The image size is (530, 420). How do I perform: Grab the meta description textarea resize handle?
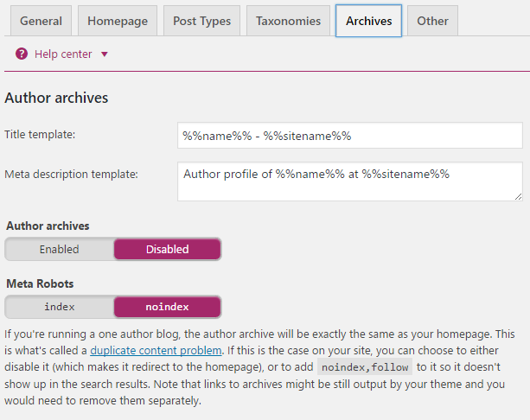coord(518,196)
